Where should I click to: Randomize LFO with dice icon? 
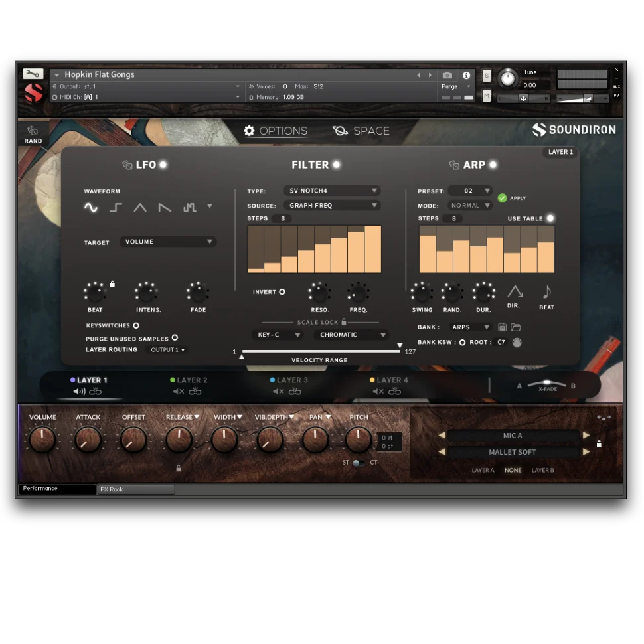coord(127,165)
